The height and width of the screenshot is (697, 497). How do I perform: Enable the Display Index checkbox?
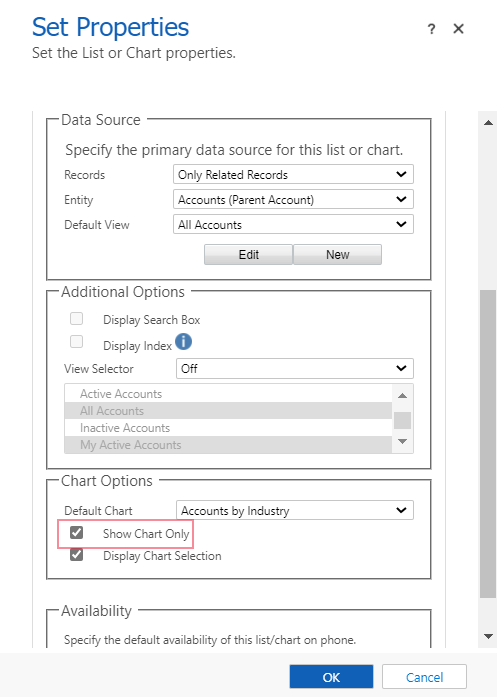[x=76, y=341]
